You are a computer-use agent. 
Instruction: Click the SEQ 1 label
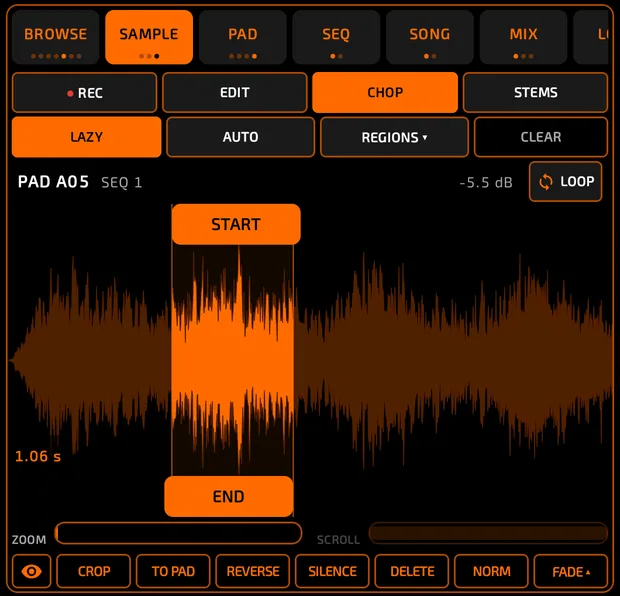click(121, 183)
